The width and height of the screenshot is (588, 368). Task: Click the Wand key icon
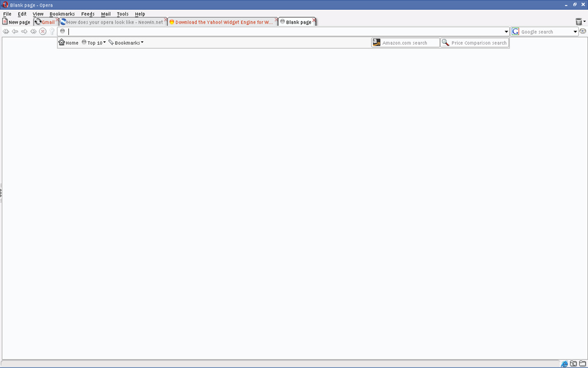click(x=52, y=32)
